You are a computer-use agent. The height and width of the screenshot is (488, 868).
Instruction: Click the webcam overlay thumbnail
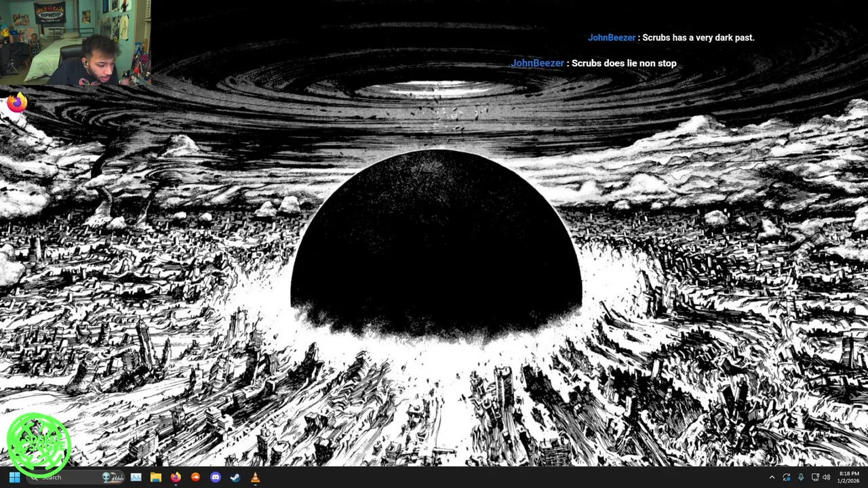pos(75,43)
